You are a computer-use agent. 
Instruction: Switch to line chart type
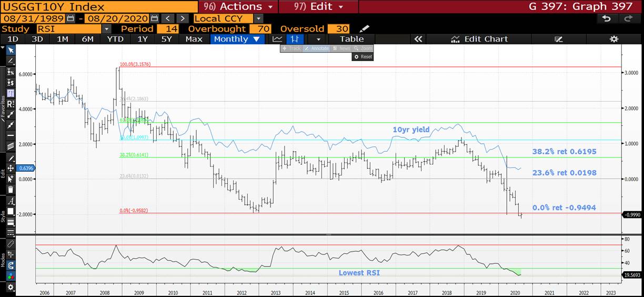277,39
